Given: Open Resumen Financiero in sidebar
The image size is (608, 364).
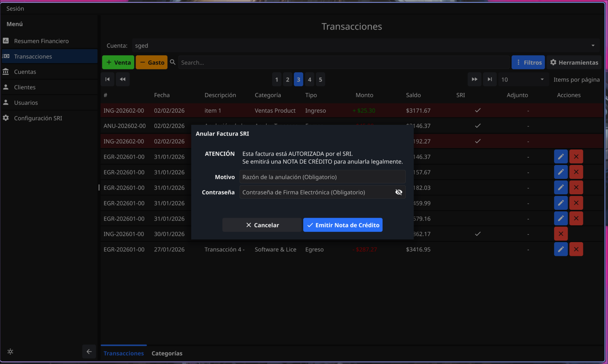Looking at the screenshot, I should click(41, 41).
